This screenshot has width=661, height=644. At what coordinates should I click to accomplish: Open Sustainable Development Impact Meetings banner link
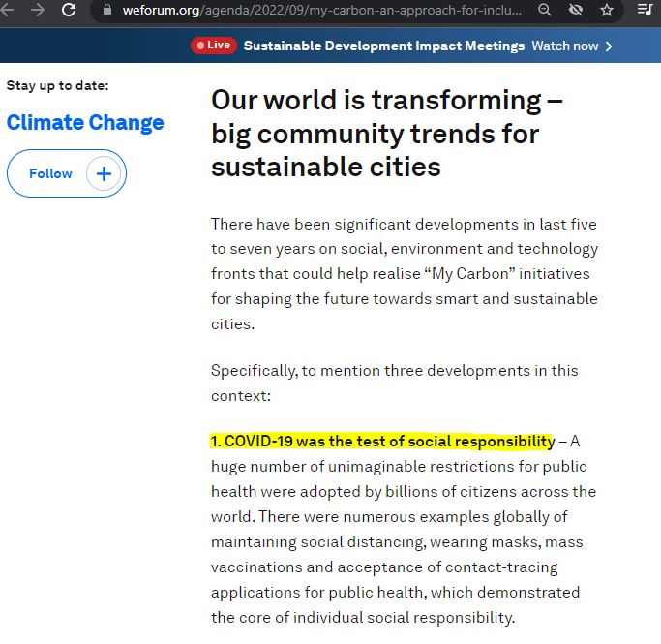pyautogui.click(x=384, y=46)
